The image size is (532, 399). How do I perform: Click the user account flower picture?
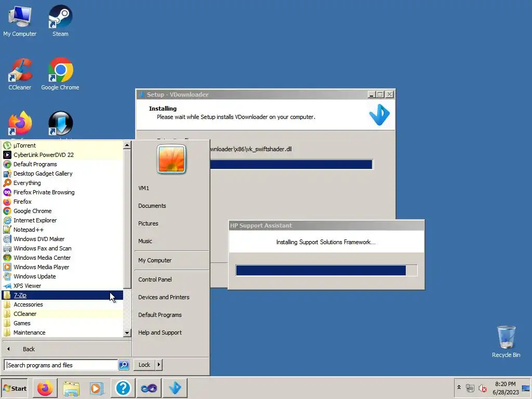(x=171, y=159)
